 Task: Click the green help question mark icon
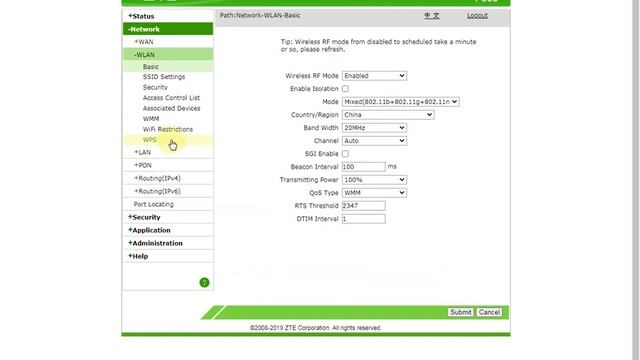click(204, 282)
